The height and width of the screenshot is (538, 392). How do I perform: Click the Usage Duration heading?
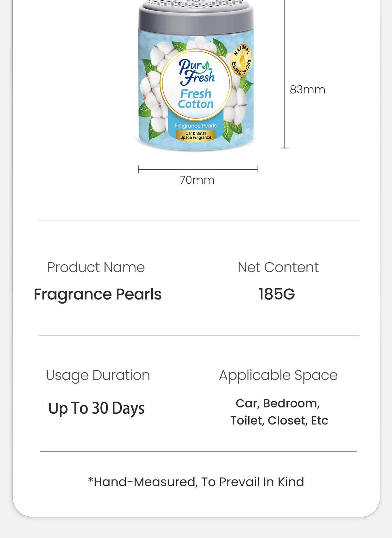98,375
